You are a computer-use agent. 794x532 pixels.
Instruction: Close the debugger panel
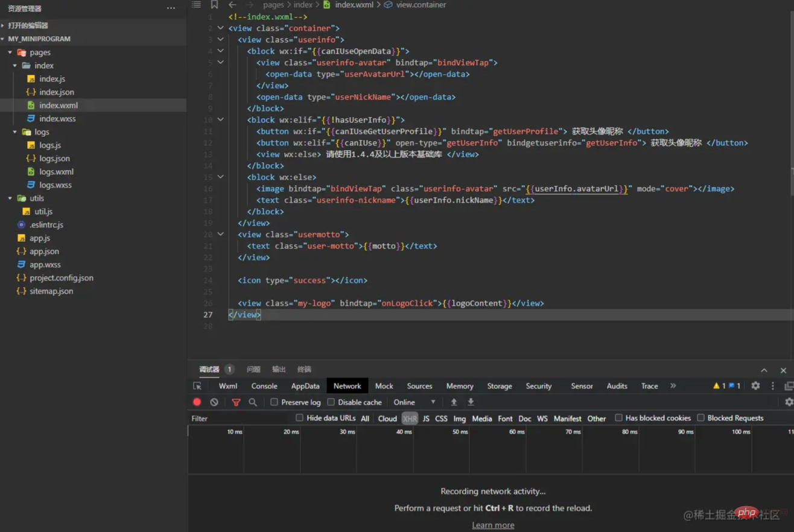[x=783, y=370]
